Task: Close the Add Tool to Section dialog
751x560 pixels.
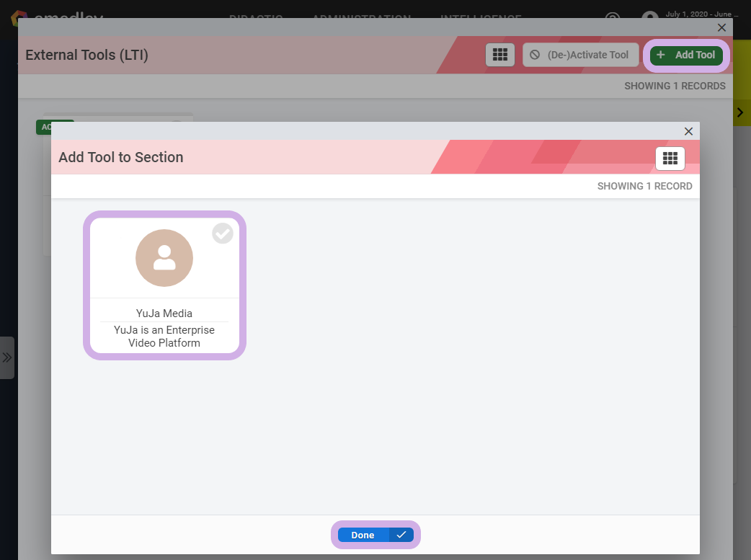Action: [x=688, y=131]
